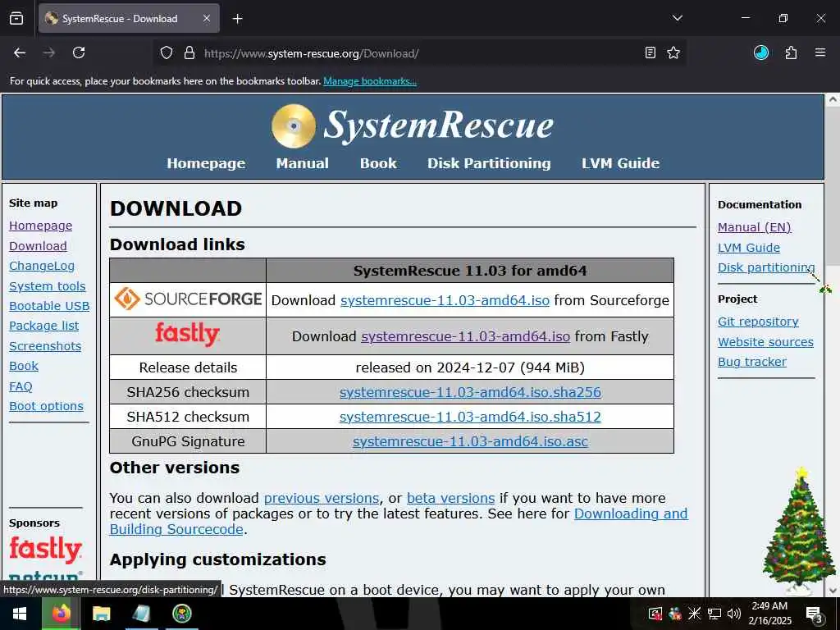
Task: Click the green round taskbar icon
Action: click(x=182, y=614)
